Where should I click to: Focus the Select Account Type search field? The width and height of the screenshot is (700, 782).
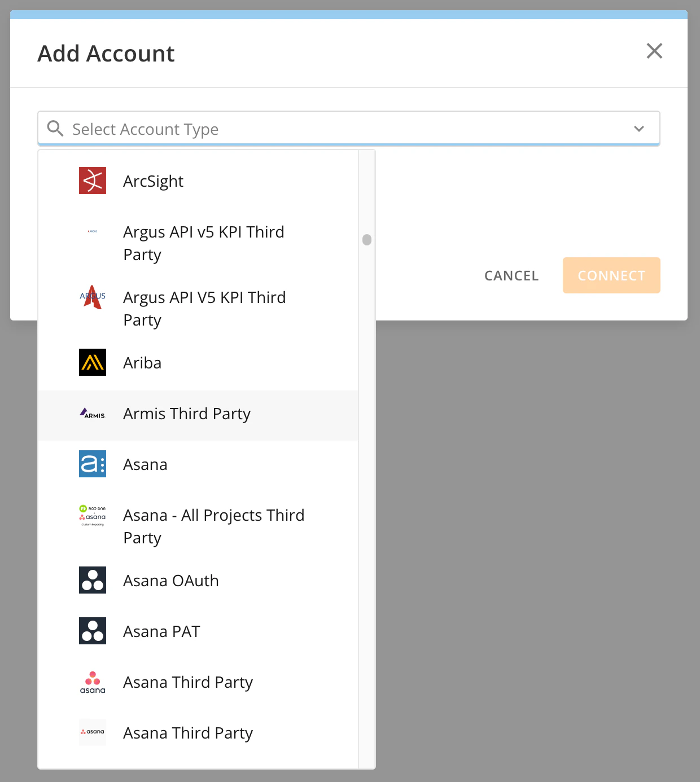click(x=349, y=129)
